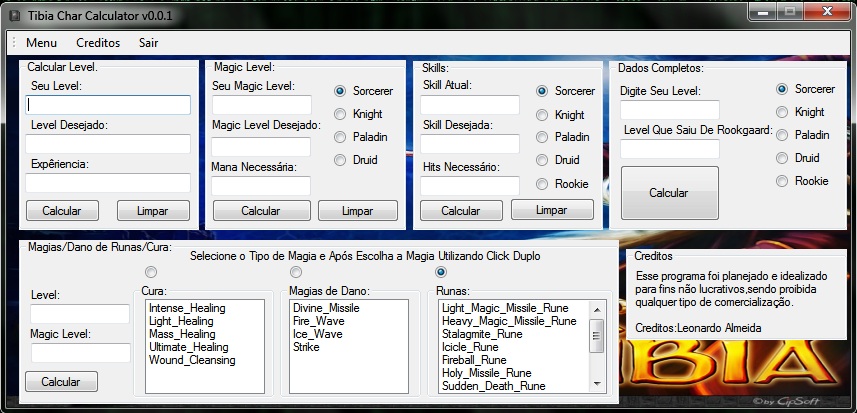857x413 pixels.
Task: Click Level input in Magias group
Action: (80, 314)
